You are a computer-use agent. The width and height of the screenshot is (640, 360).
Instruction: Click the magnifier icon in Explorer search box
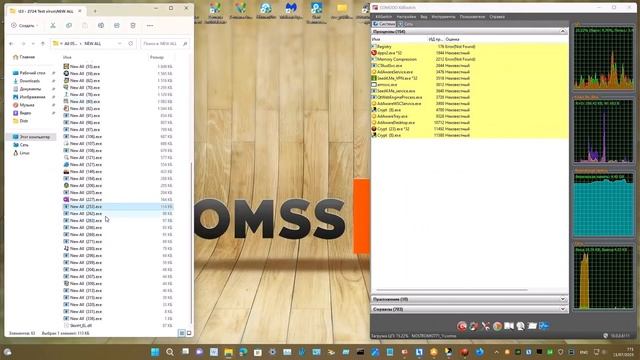(185, 43)
